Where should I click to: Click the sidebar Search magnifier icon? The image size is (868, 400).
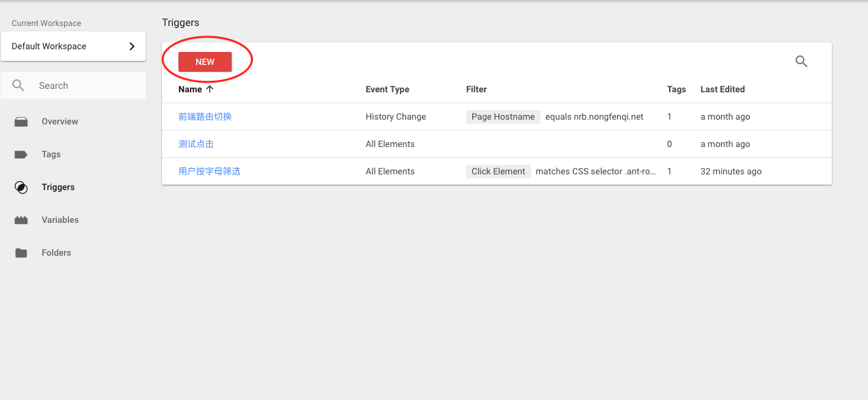coord(18,85)
